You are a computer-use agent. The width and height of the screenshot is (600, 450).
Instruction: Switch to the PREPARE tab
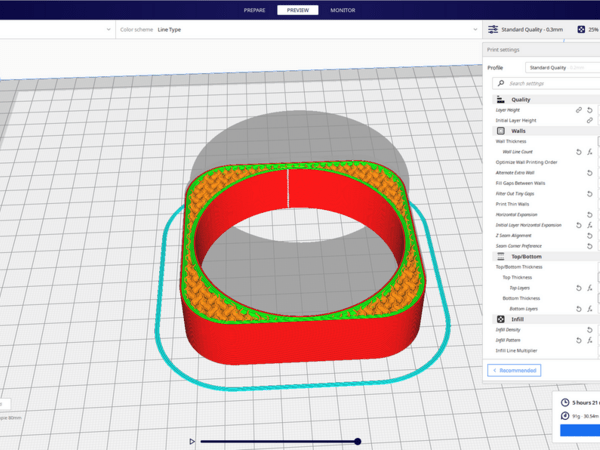tap(255, 10)
